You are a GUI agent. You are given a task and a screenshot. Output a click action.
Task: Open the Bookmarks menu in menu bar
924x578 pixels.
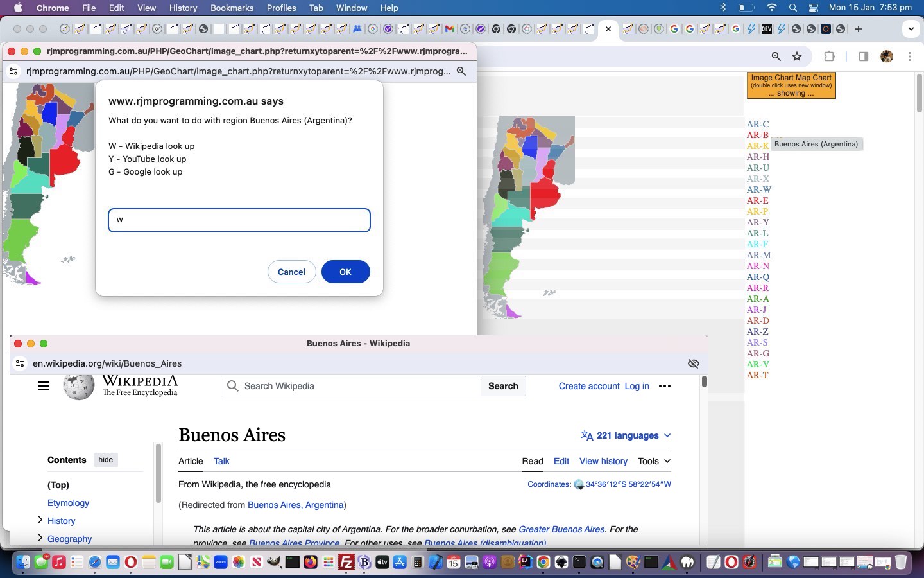[232, 8]
